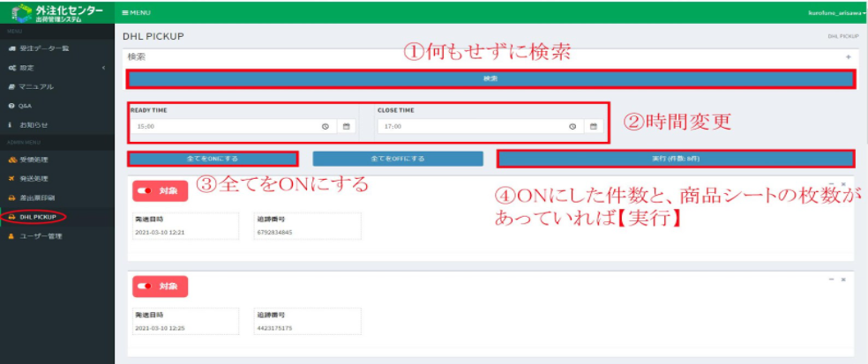The height and width of the screenshot is (364, 868).
Task: Click the 外注化センター logo in header
Action: click(57, 12)
